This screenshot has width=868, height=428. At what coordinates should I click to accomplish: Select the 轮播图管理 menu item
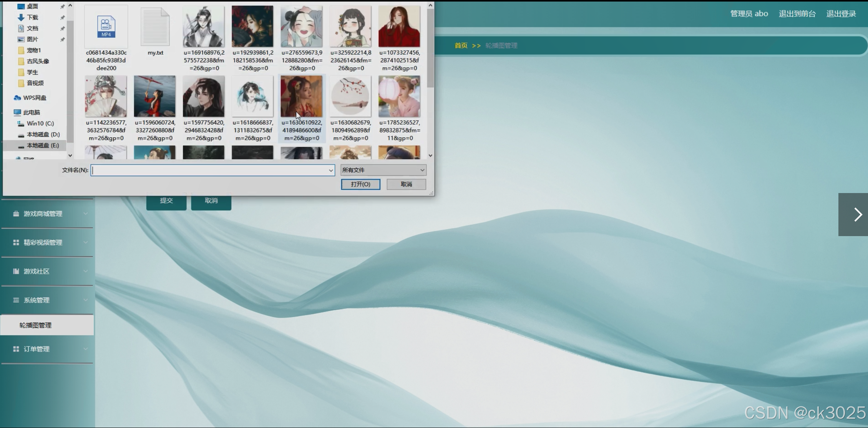[35, 325]
